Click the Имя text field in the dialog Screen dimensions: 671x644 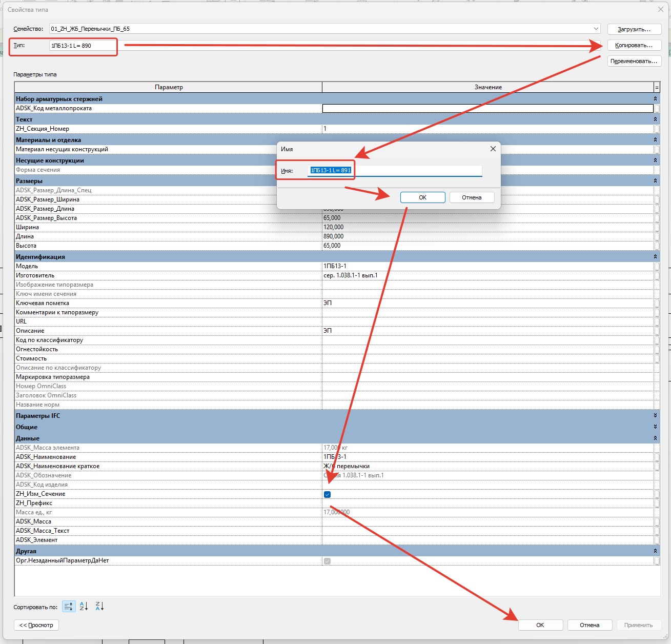click(395, 170)
